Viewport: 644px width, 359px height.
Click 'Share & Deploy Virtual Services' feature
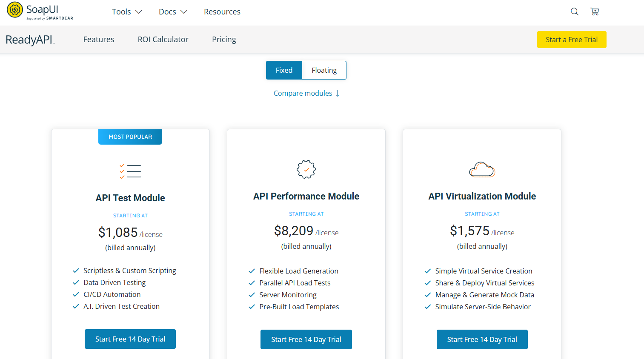point(485,283)
